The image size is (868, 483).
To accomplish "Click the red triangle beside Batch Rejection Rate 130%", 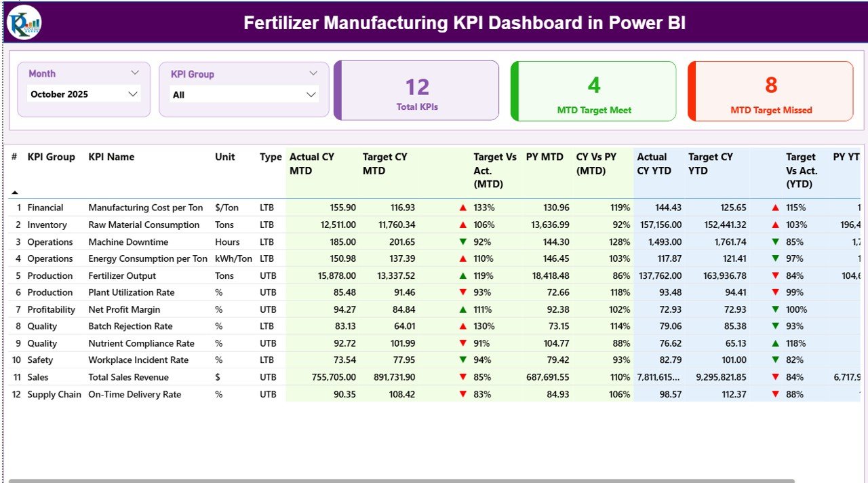I will point(464,326).
